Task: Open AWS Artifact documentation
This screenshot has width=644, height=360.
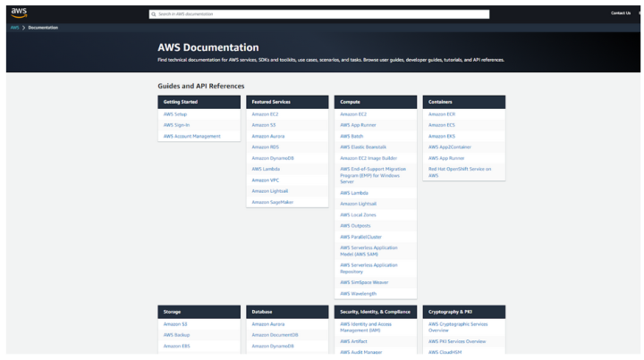Action: [353, 341]
